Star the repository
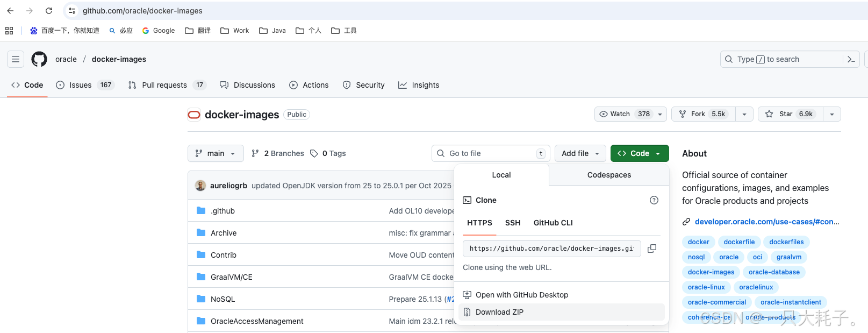868x333 pixels. click(x=790, y=114)
